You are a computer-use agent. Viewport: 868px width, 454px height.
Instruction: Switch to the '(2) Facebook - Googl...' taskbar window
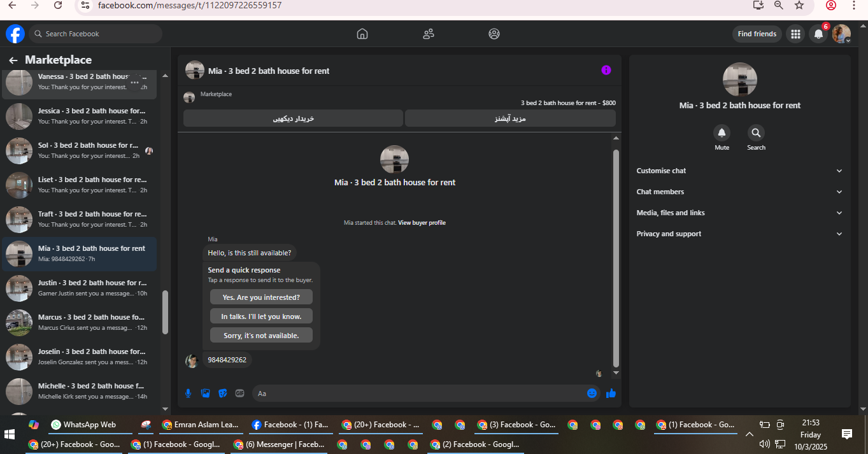[476, 444]
